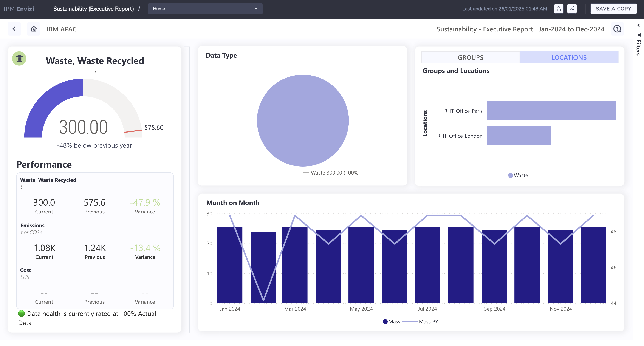Viewport: 644px width, 346px height.
Task: Click the filter lines icon above Filters
Action: pos(639,35)
